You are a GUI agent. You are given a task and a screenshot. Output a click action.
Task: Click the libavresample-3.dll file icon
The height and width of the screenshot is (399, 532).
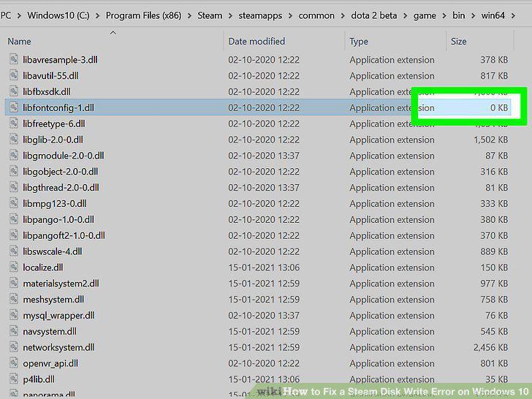pyautogui.click(x=14, y=59)
